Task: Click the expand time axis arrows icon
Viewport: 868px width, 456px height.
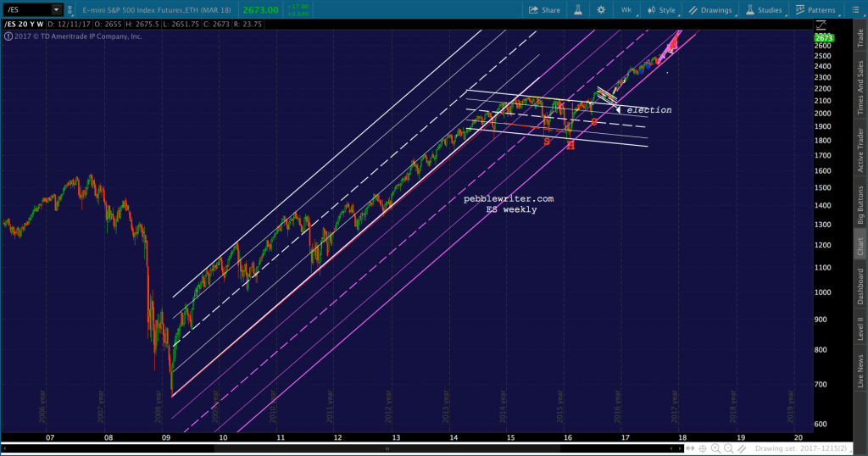Action: pyautogui.click(x=690, y=448)
